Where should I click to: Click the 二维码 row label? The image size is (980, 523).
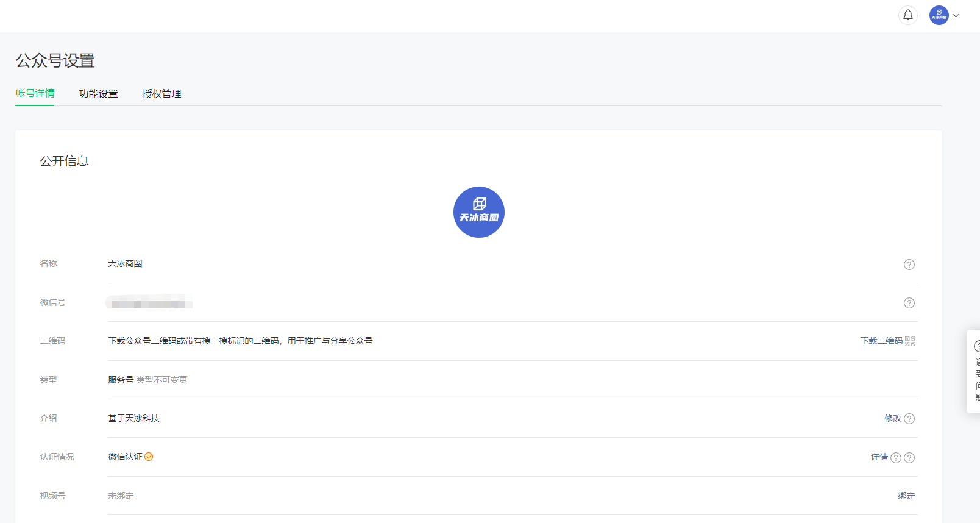pos(52,341)
